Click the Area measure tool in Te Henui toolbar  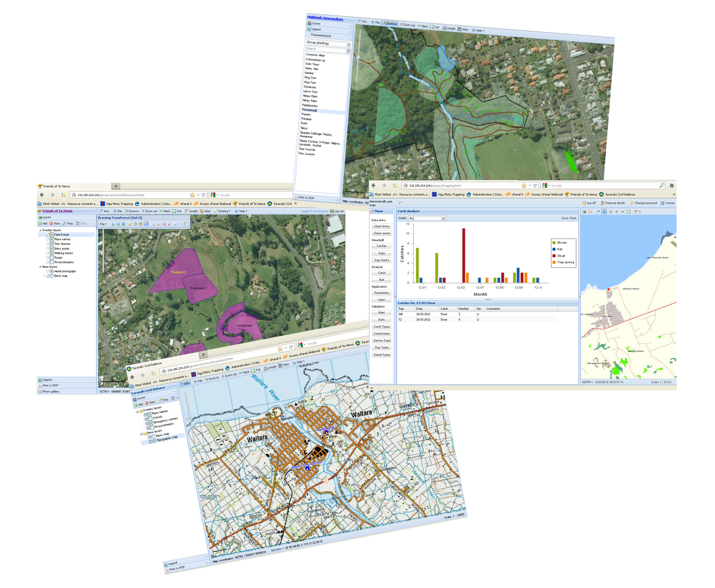click(x=205, y=211)
